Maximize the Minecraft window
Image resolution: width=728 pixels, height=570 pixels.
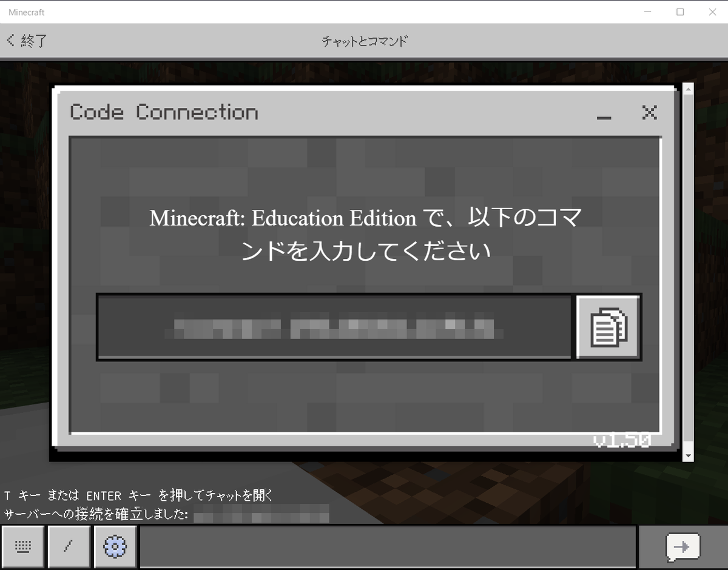point(680,12)
